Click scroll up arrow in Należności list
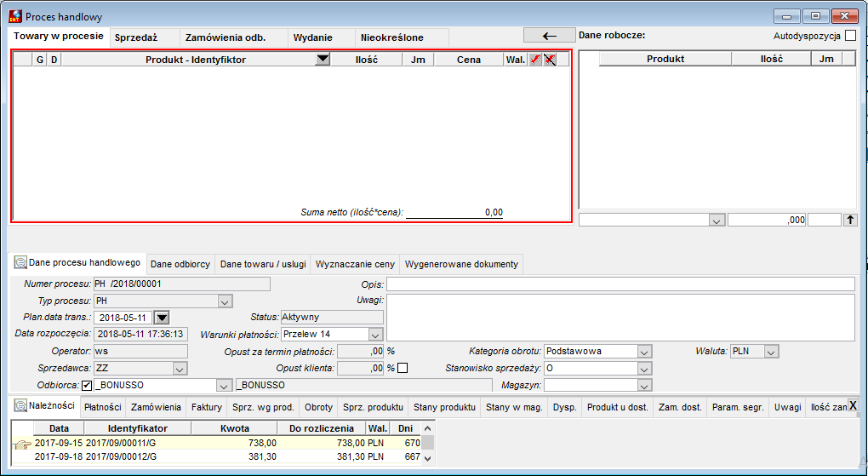Viewport: 868px width, 476px height. tap(426, 428)
